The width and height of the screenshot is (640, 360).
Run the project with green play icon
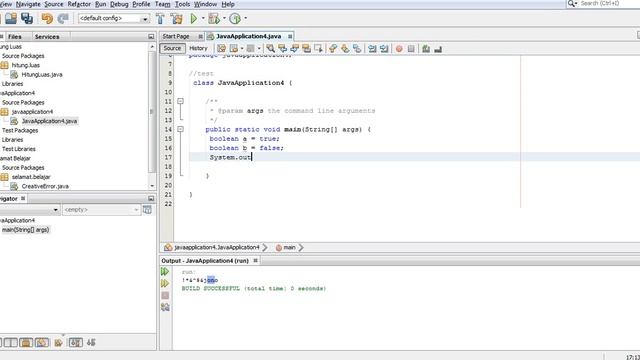pos(194,18)
